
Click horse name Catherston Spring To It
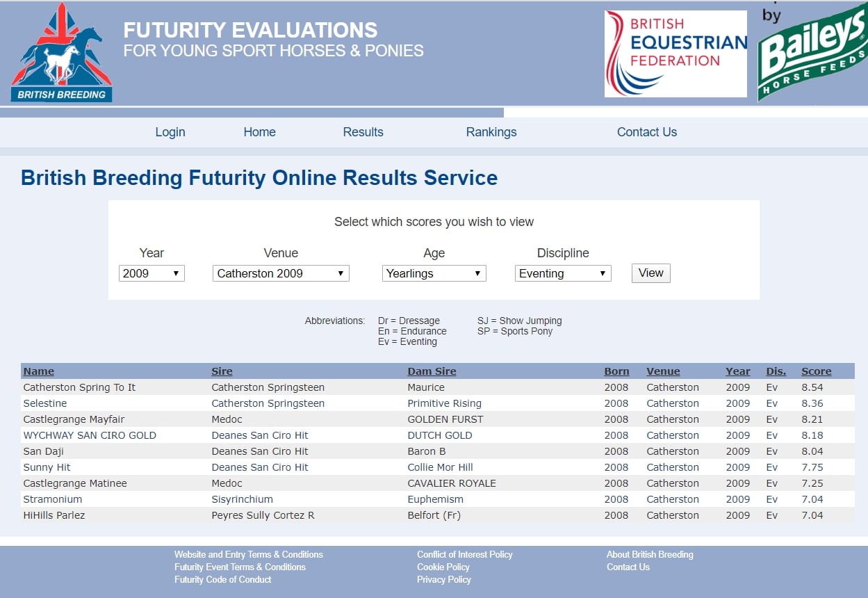click(79, 387)
